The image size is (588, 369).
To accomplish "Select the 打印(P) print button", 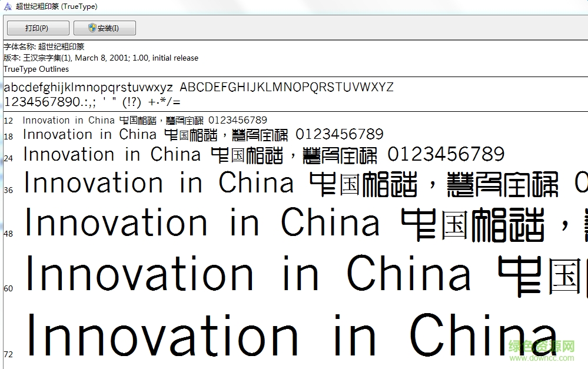I will 36,28.
